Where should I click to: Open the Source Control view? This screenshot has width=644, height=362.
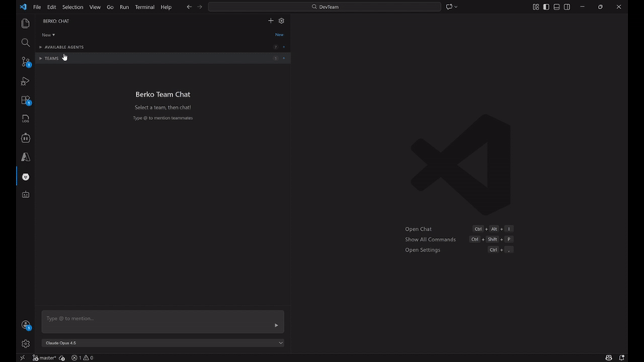point(26,62)
